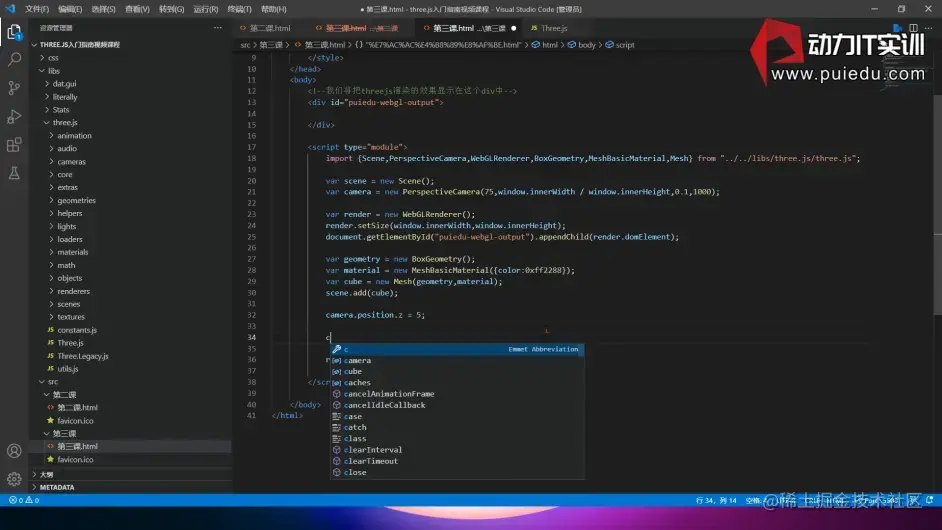Open the Accounts icon

pyautogui.click(x=14, y=451)
